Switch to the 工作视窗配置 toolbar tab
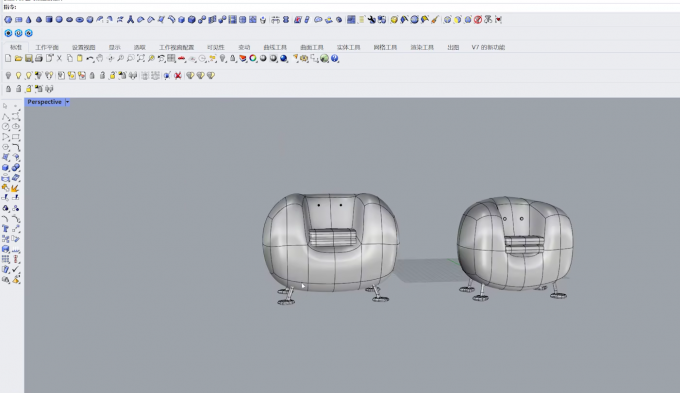This screenshot has width=680, height=393. pos(177,47)
